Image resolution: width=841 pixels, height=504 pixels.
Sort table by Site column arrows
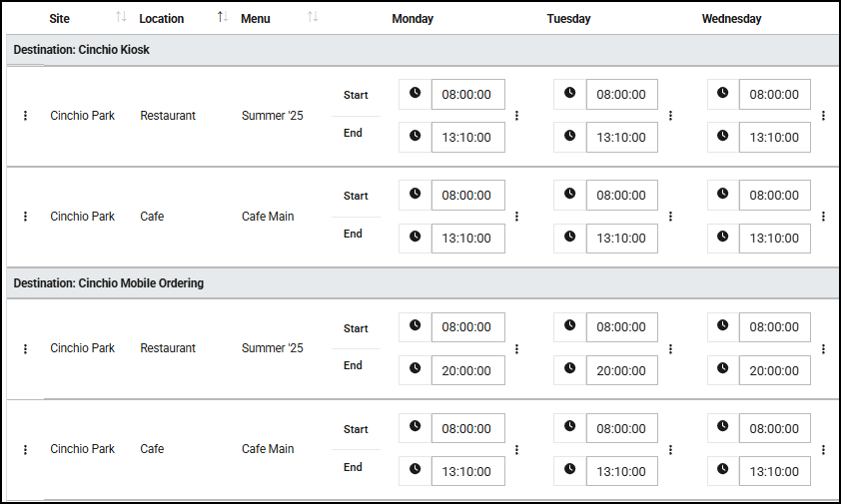[x=121, y=17]
